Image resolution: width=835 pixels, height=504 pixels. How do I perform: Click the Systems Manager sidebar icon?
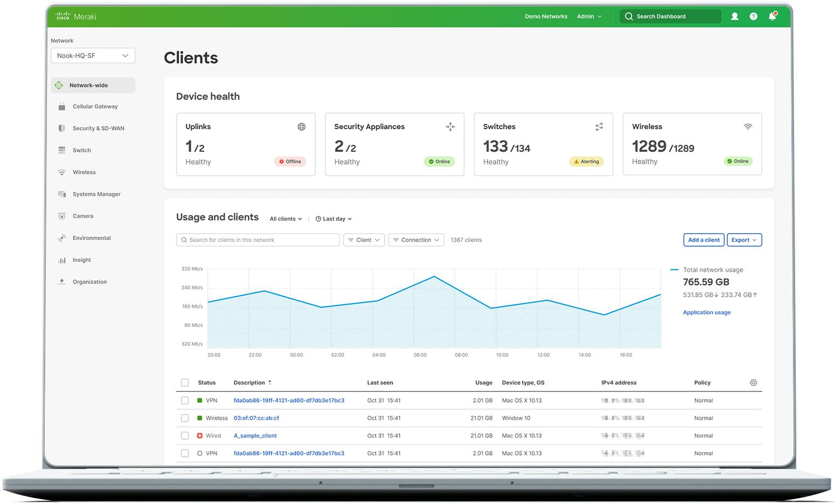(62, 194)
